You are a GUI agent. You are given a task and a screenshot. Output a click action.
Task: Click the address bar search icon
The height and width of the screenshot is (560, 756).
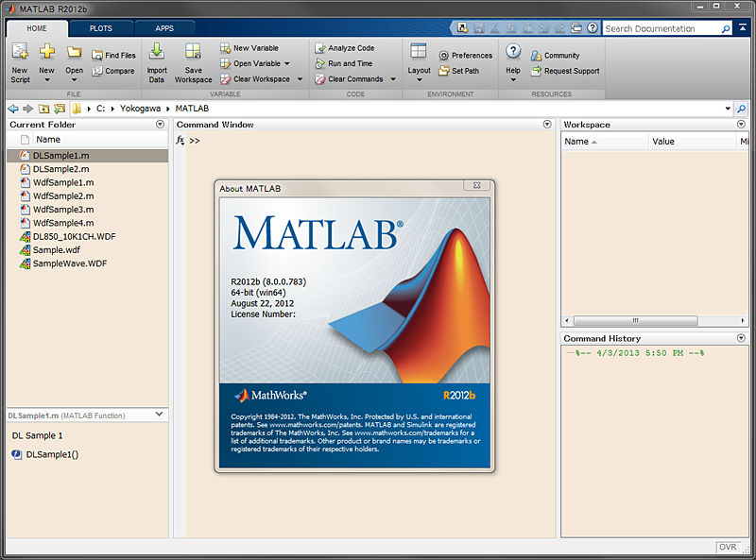click(x=741, y=109)
